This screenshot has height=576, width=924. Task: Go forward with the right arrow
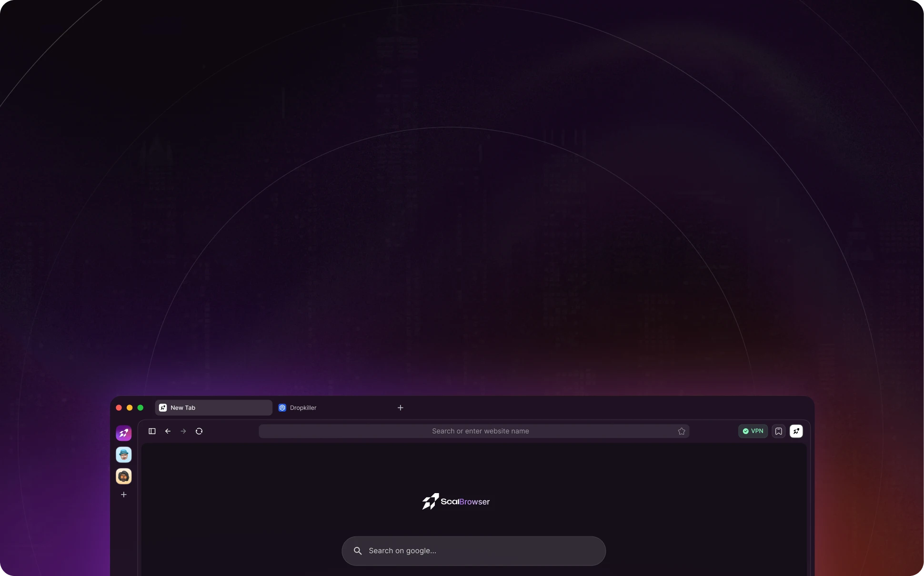183,431
